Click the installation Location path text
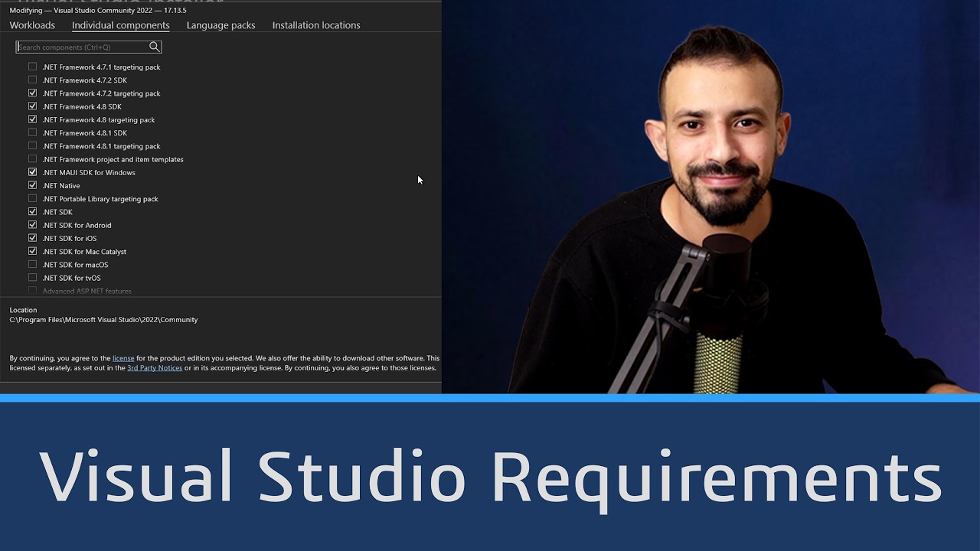This screenshot has width=980, height=551. pos(103,320)
